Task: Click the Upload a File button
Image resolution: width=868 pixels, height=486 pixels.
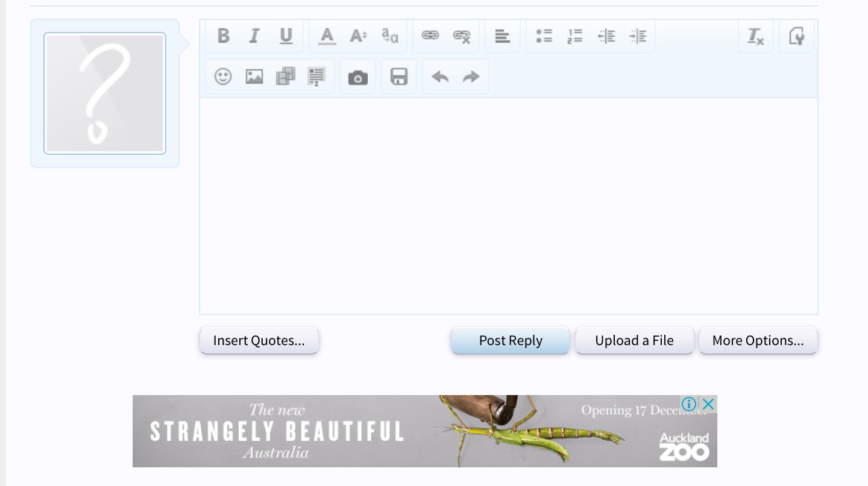Action: pos(634,341)
